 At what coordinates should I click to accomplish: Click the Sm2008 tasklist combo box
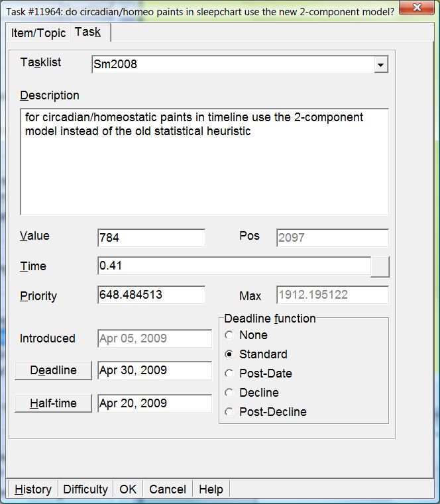coord(232,65)
